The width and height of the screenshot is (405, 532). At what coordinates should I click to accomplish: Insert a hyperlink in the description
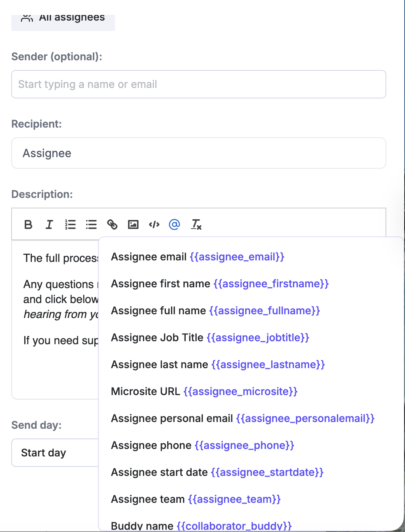pyautogui.click(x=112, y=224)
